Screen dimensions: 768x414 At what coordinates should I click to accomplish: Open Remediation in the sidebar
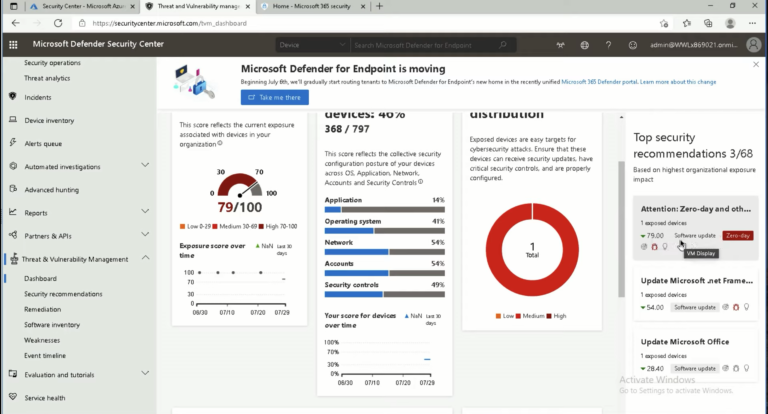[43, 309]
